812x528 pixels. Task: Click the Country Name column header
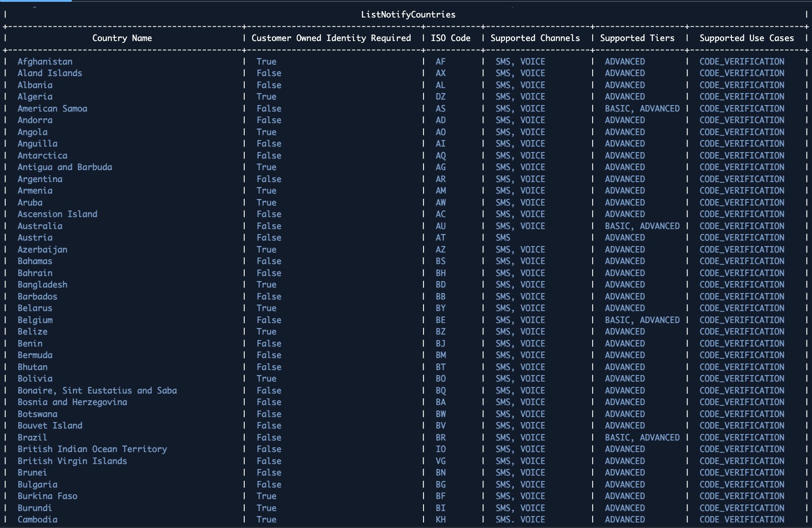122,38
